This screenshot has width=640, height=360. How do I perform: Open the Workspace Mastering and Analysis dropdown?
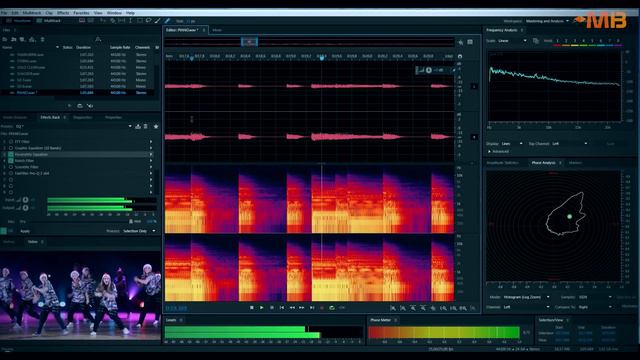pyautogui.click(x=547, y=21)
